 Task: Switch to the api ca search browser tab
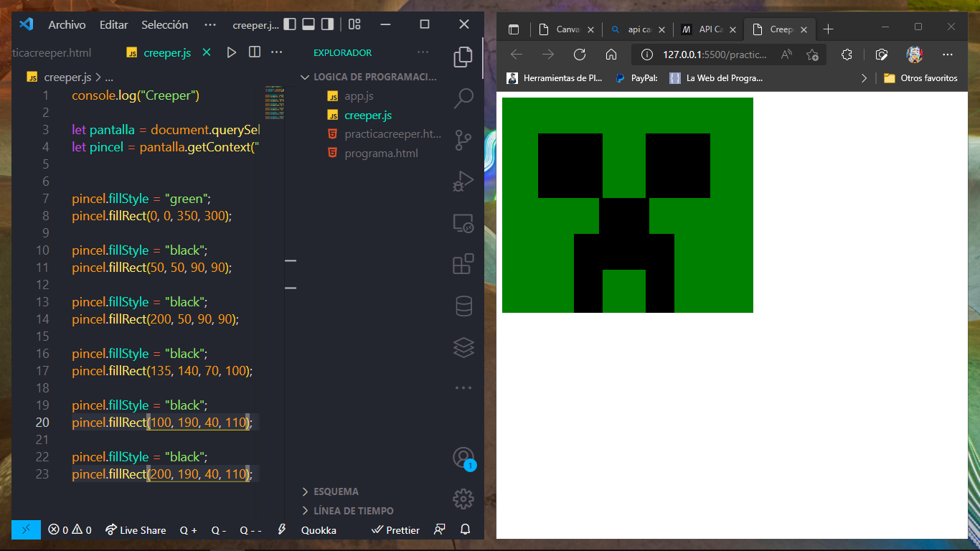tap(639, 29)
